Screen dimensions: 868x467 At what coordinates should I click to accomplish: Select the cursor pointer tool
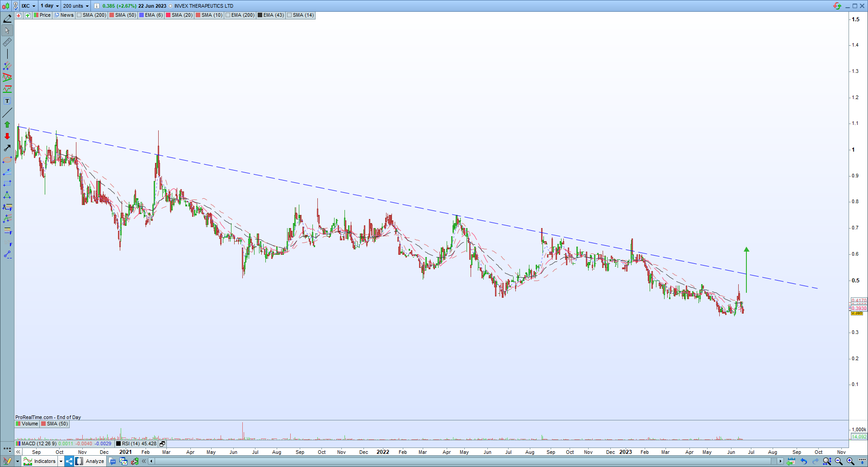pos(7,30)
